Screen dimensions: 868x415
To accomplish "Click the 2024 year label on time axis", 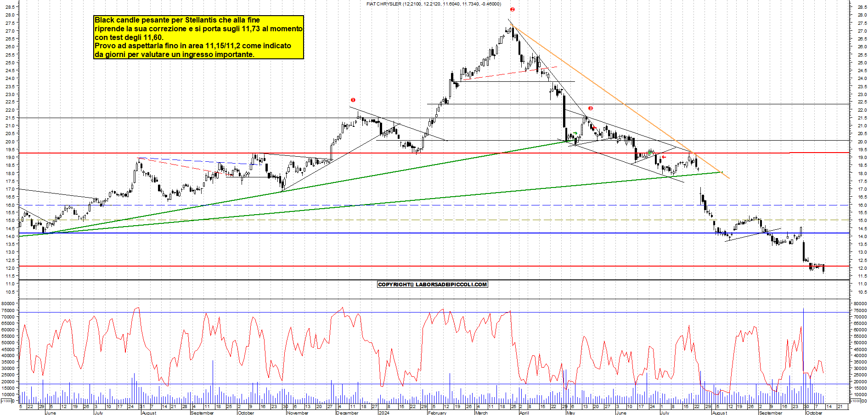I will (x=384, y=413).
